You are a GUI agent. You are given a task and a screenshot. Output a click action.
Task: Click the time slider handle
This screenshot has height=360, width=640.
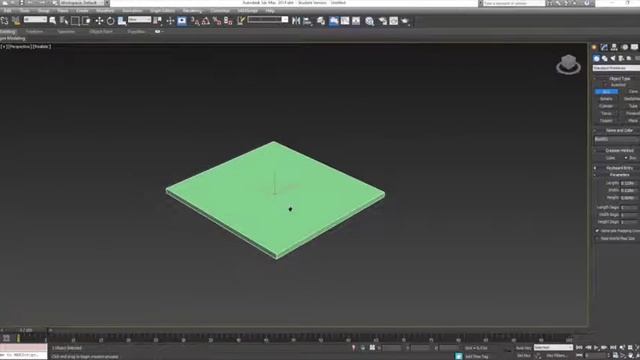(26, 330)
